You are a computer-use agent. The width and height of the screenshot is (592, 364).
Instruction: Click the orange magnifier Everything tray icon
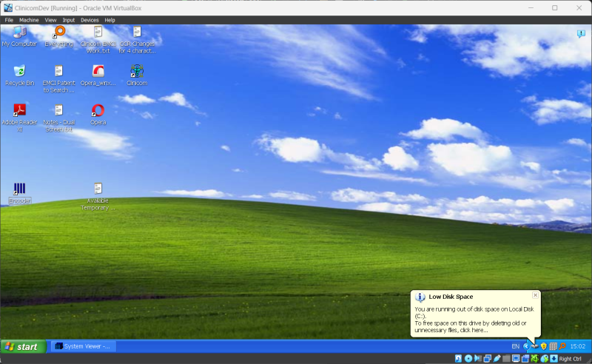(x=562, y=346)
